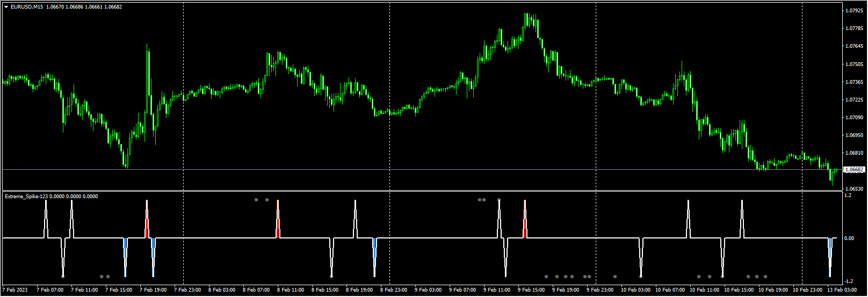Click the current price tag 1.06682

pyautogui.click(x=855, y=170)
